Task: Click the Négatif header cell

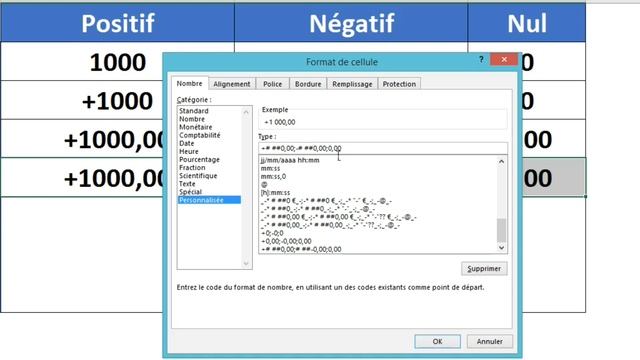Action: (351, 23)
